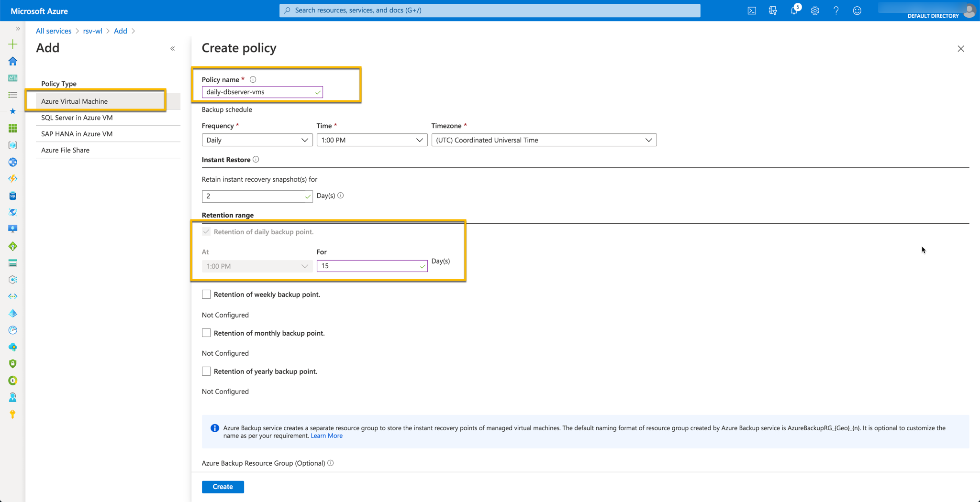Open the Advisor cloud icon in the sidebar
Screen dimensions: 980x502
tap(13, 347)
